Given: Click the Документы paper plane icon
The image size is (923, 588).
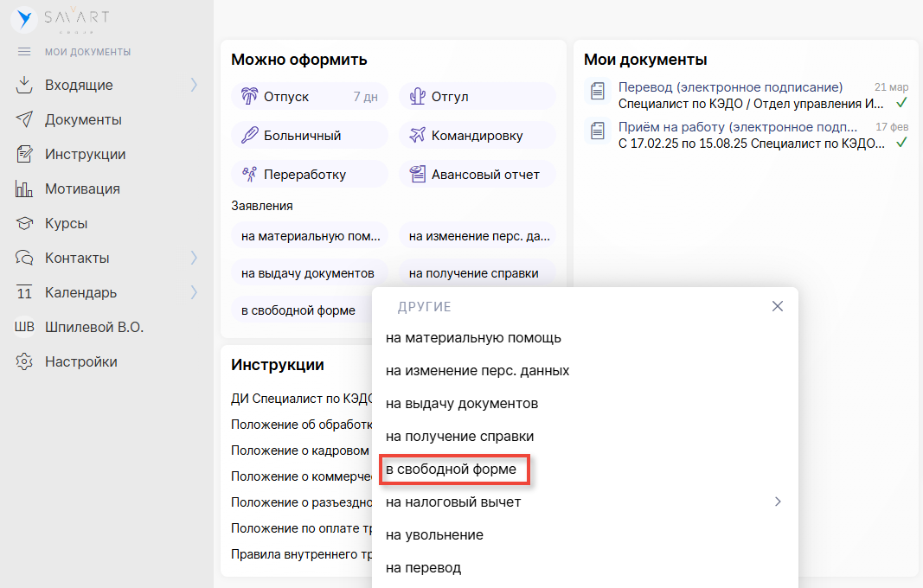Looking at the screenshot, I should coord(24,119).
